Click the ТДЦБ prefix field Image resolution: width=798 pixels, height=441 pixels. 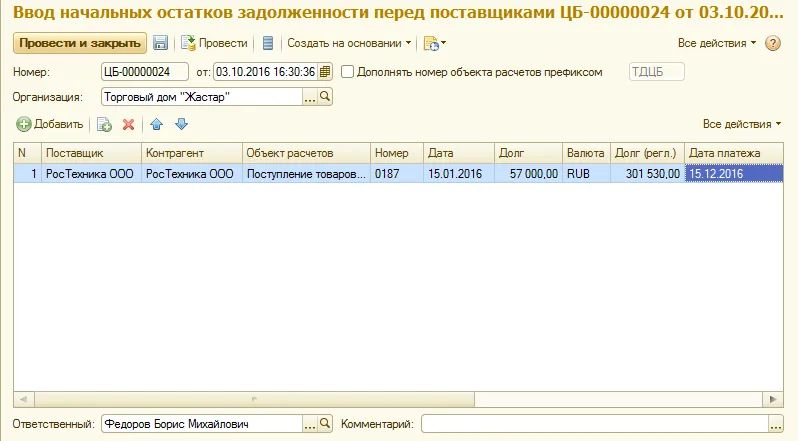tap(657, 72)
